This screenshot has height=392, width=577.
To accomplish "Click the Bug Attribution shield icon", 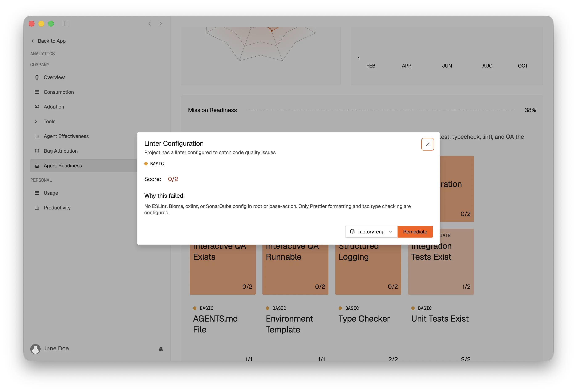I will 37,151.
